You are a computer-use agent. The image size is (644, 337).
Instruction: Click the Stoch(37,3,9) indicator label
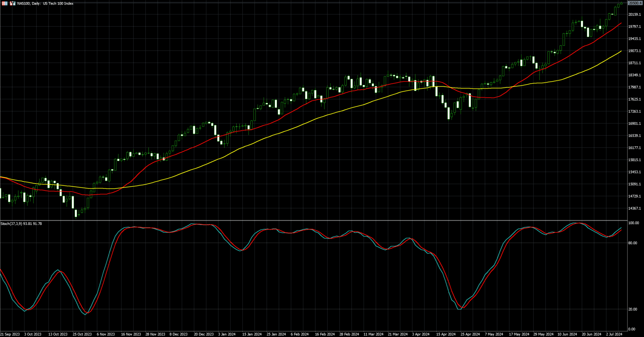21,224
